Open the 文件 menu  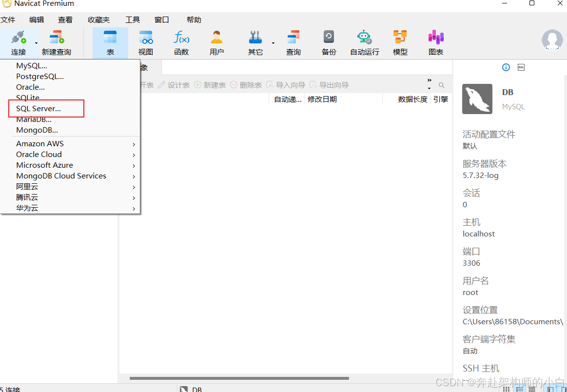pos(8,20)
